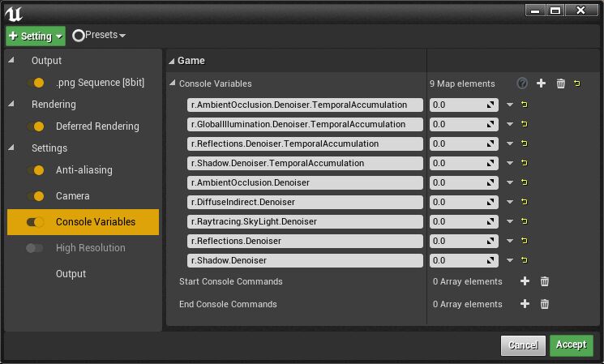Select the bottom Output settings item
Viewport: 604px width, 364px height.
point(71,274)
